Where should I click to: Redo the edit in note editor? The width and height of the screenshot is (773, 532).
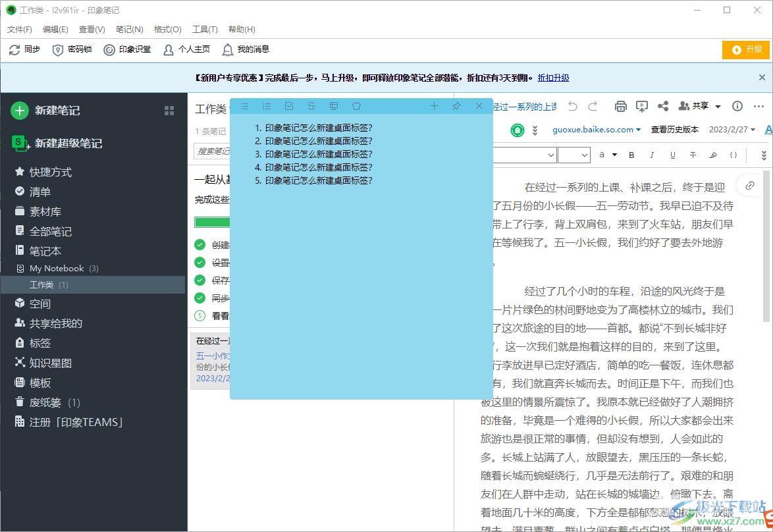coord(593,106)
